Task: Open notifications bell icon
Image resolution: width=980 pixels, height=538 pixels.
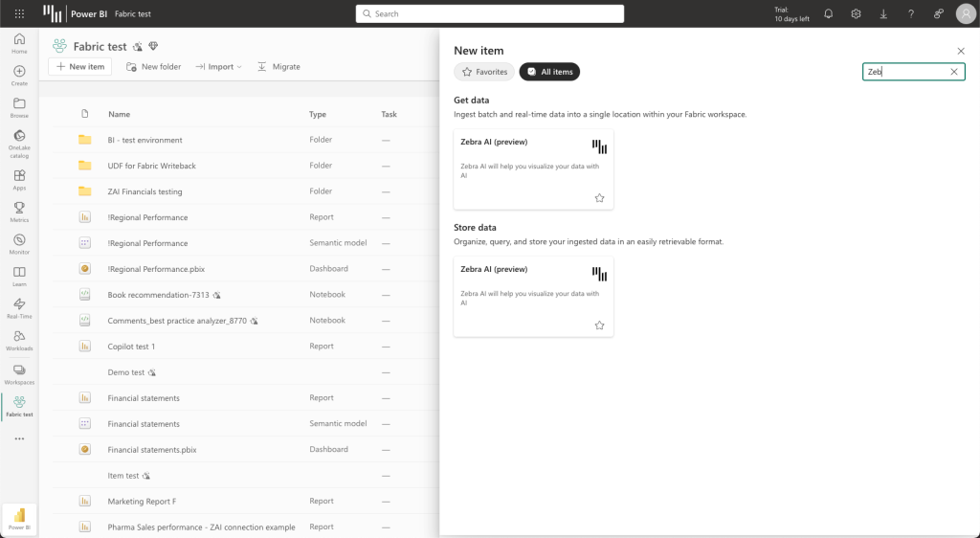Action: pyautogui.click(x=828, y=13)
